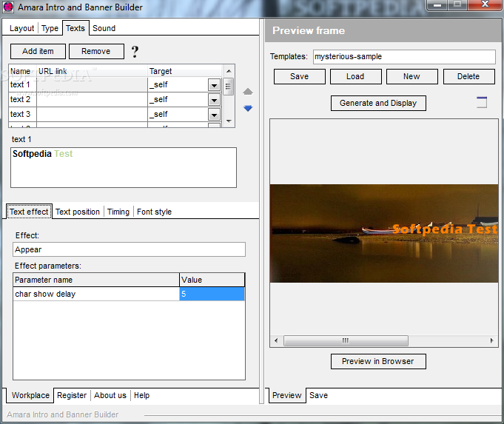
Task: Select the Preview bottom tab
Action: click(287, 395)
